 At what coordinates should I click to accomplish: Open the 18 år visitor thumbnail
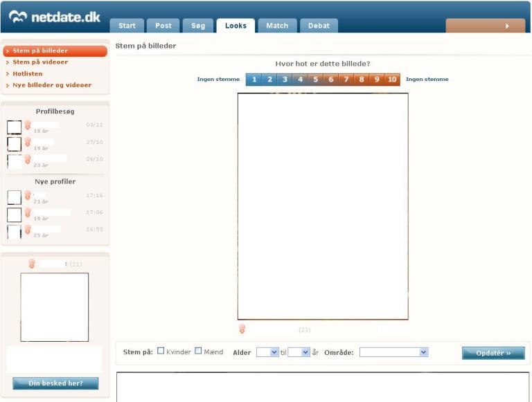point(15,127)
